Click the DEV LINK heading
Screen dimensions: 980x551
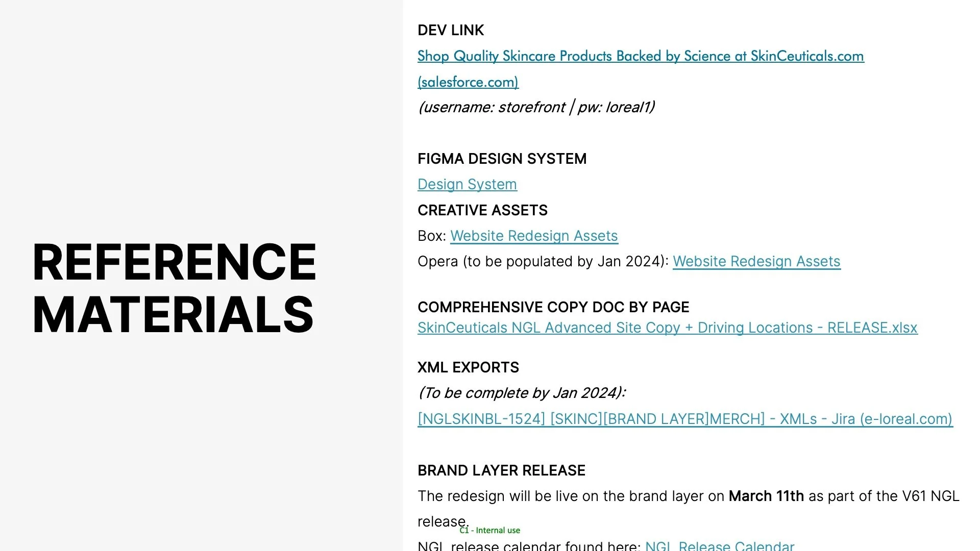tap(451, 31)
